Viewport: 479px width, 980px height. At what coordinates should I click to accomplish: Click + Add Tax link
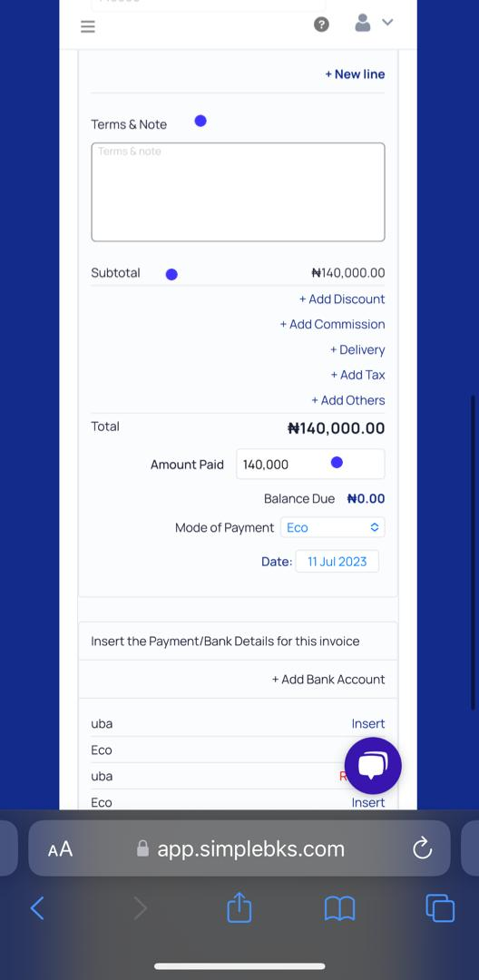tap(357, 375)
